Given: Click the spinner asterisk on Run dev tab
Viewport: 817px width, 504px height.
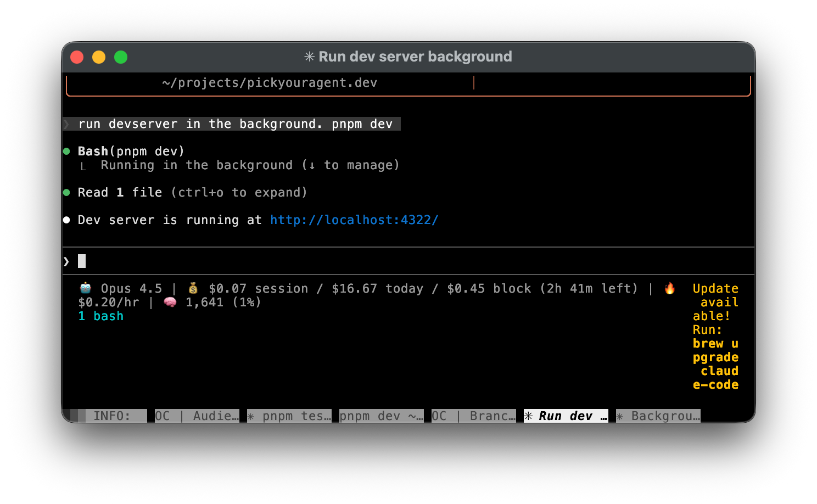Looking at the screenshot, I should 528,416.
